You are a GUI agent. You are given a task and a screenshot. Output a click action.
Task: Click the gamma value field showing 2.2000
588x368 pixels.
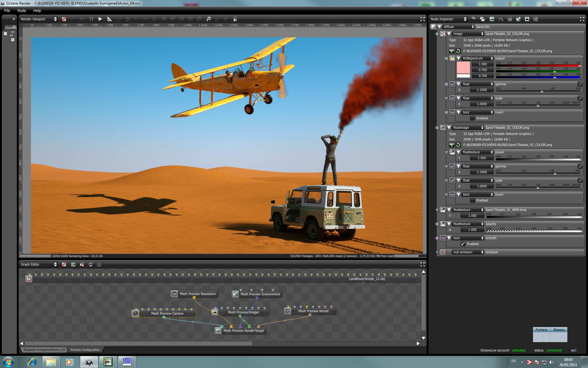pos(482,172)
